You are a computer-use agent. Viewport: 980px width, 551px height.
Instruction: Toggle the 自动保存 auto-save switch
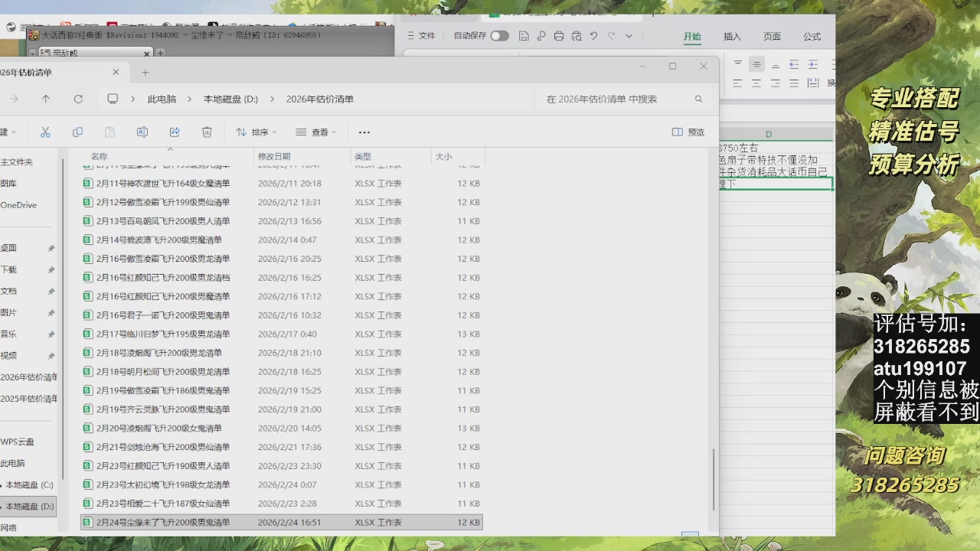click(499, 36)
